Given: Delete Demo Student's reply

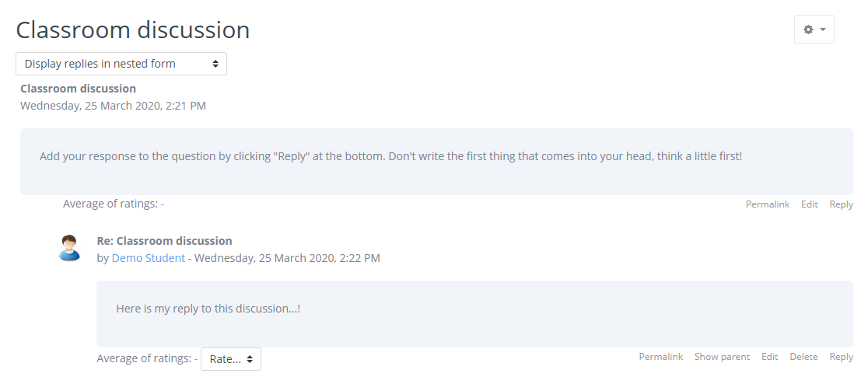Looking at the screenshot, I should (803, 357).
